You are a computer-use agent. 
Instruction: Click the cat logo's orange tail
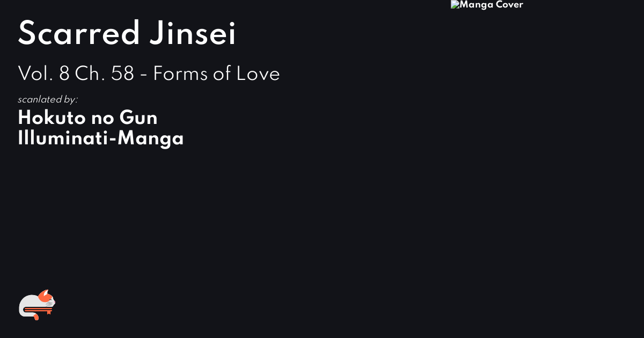(x=36, y=317)
